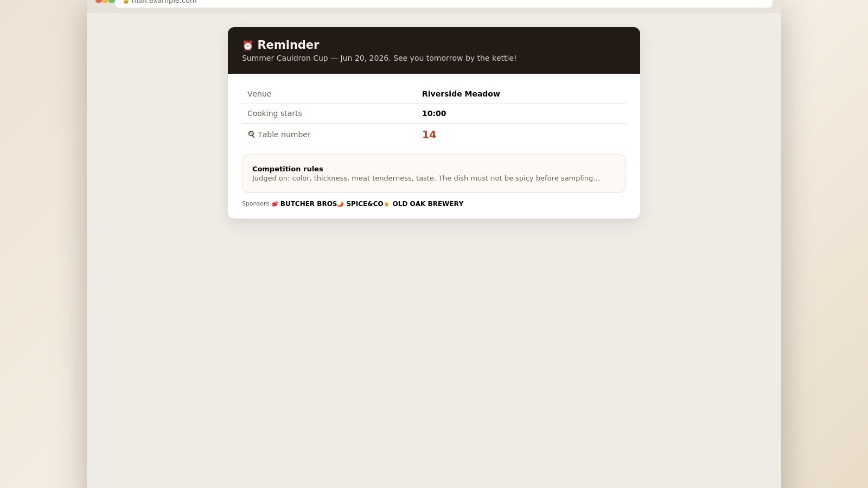Select the Competition rules title
Viewport: 868px width, 488px height.
pos(288,169)
